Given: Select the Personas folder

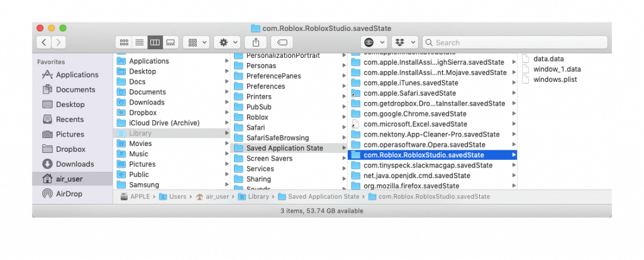Looking at the screenshot, I should tap(289, 66).
